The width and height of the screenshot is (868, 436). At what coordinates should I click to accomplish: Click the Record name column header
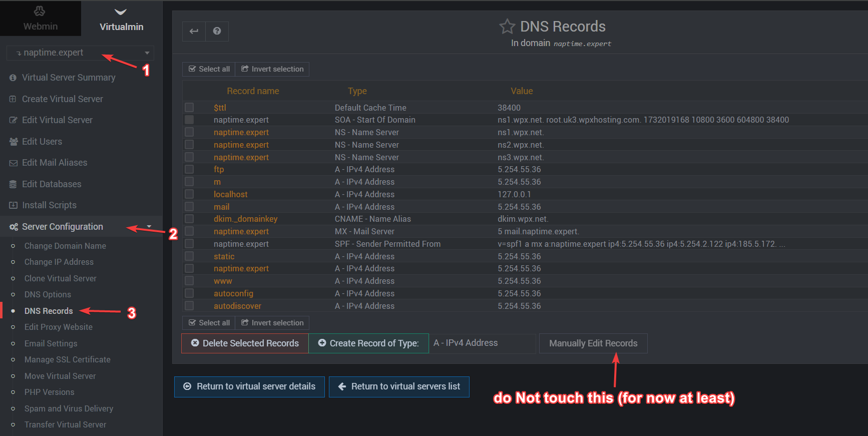tap(253, 91)
